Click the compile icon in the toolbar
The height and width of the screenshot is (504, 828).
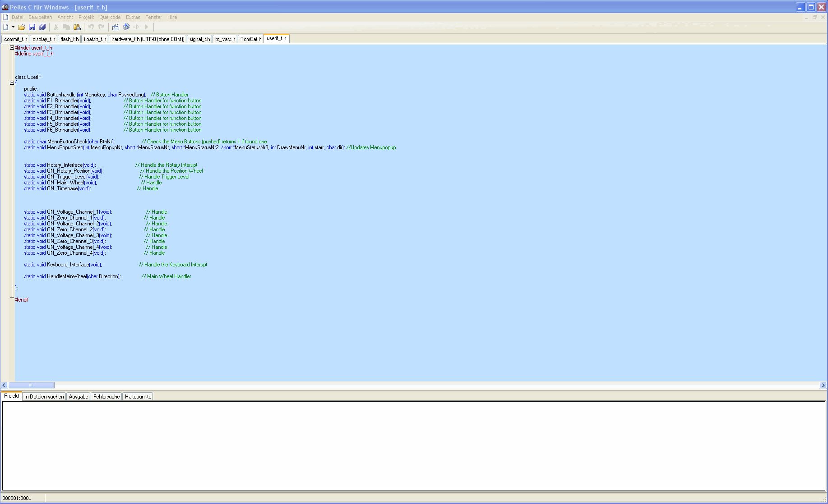tap(116, 27)
